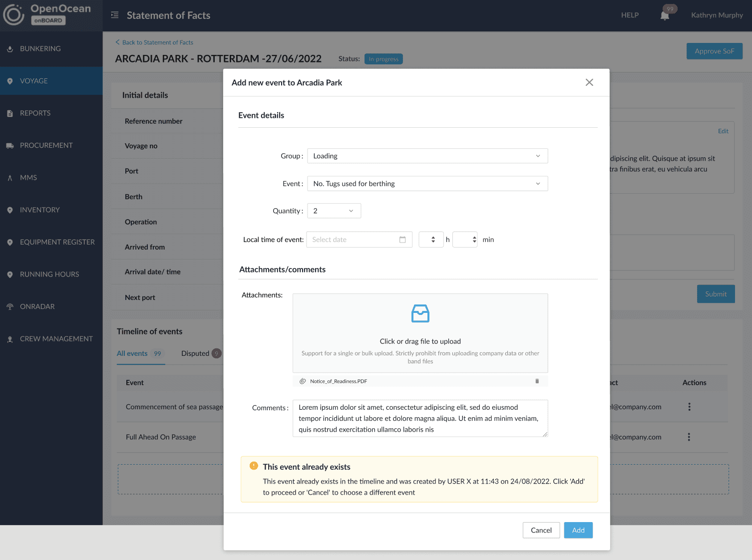Click the Add button

[578, 530]
